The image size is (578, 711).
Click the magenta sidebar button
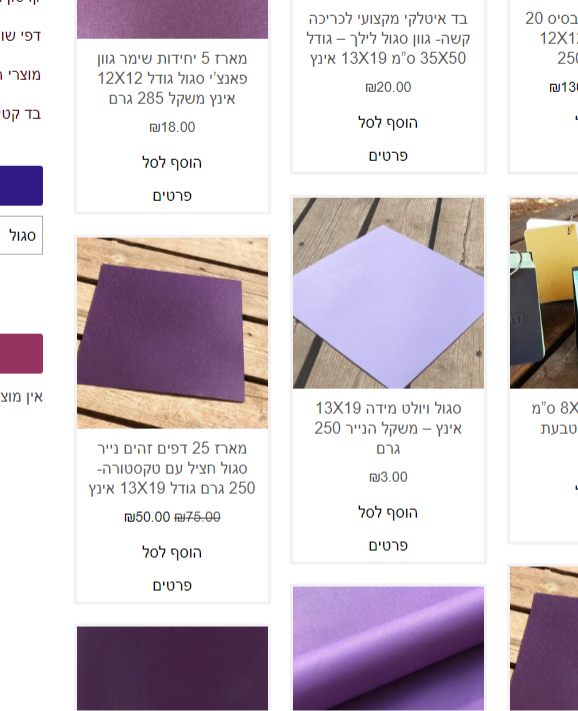21,354
